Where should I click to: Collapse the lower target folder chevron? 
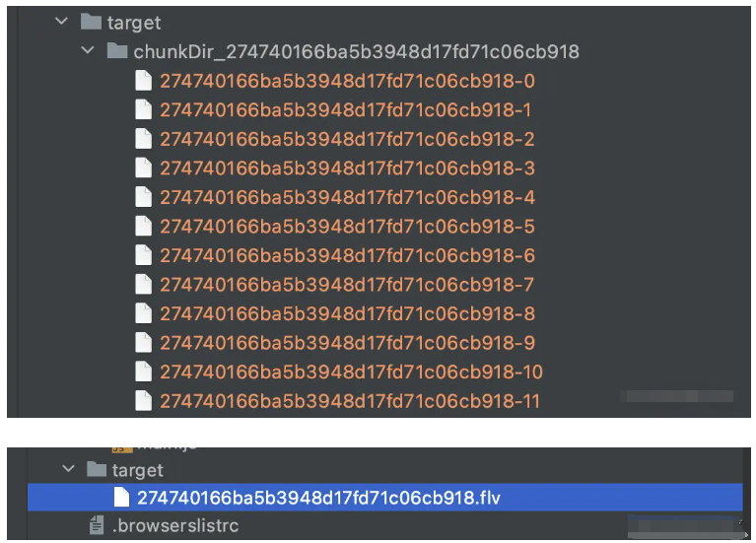click(x=68, y=470)
